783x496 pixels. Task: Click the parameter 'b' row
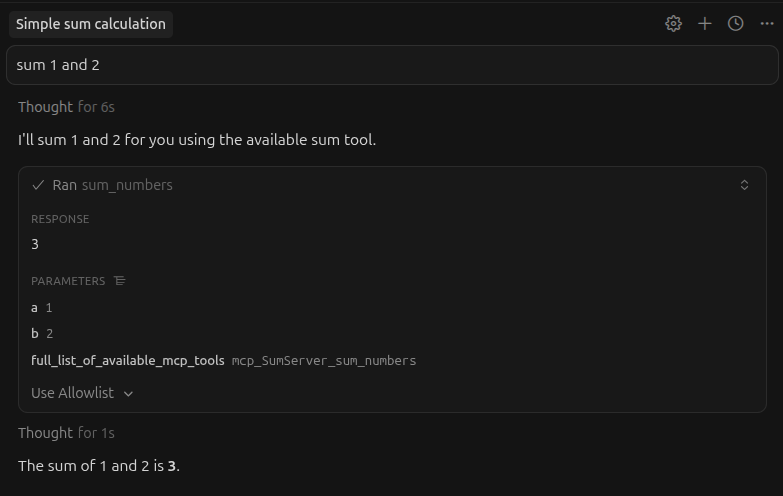pyautogui.click(x=41, y=334)
